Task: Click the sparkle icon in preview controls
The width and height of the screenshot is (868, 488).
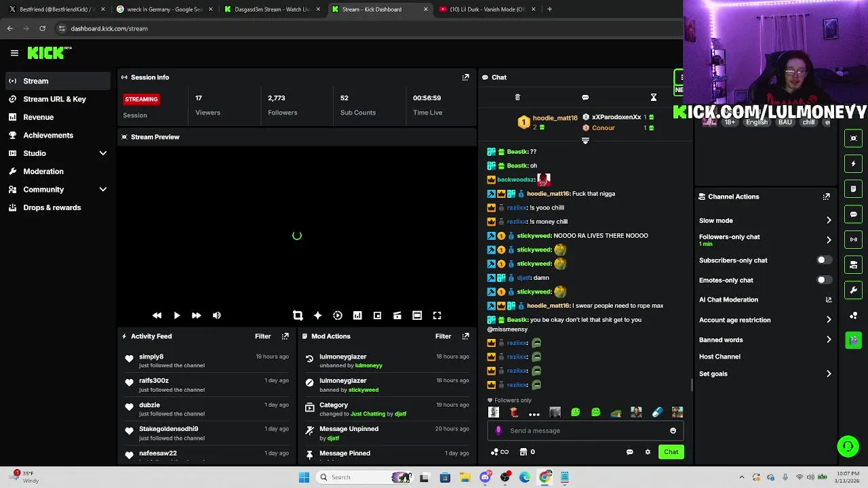Action: (317, 316)
